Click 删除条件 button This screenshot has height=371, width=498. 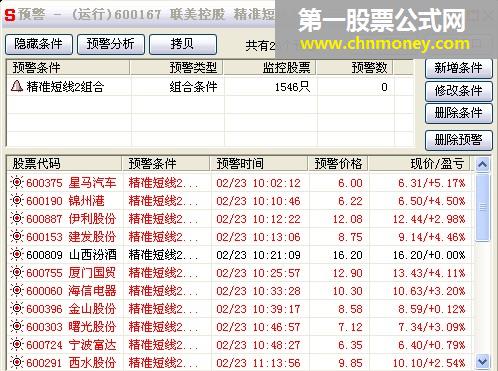[x=459, y=113]
